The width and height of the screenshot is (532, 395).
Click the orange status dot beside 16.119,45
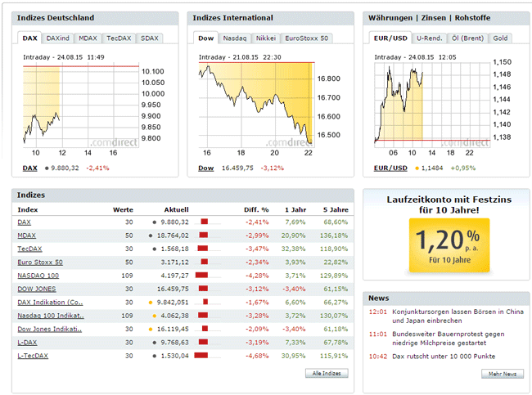(x=151, y=330)
